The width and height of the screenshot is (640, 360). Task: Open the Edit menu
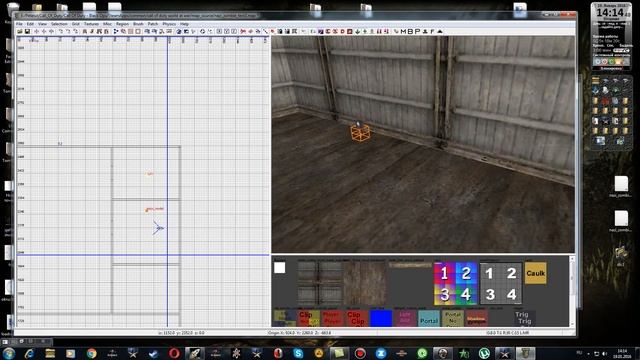(30, 24)
